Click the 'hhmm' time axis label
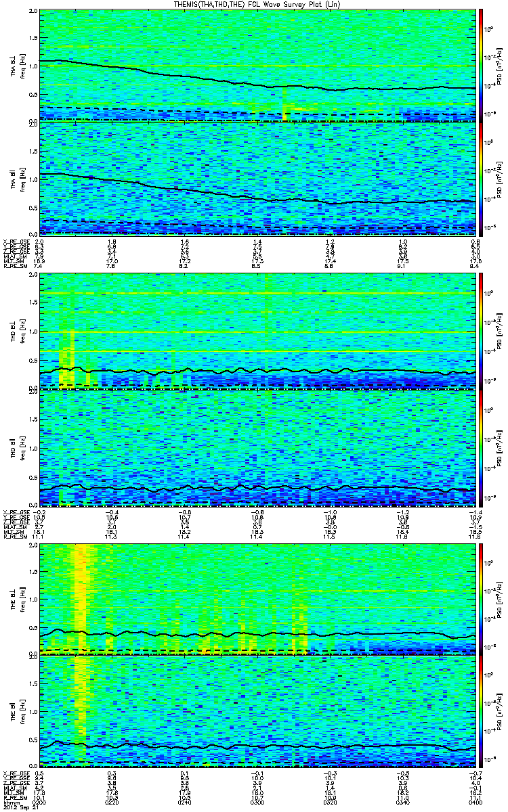 11,803
